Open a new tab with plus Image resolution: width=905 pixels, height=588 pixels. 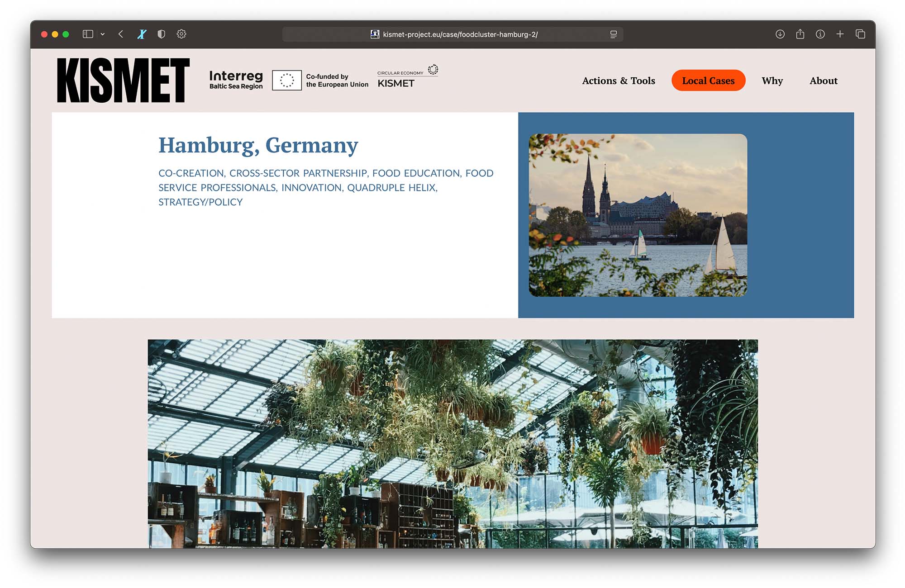[840, 34]
